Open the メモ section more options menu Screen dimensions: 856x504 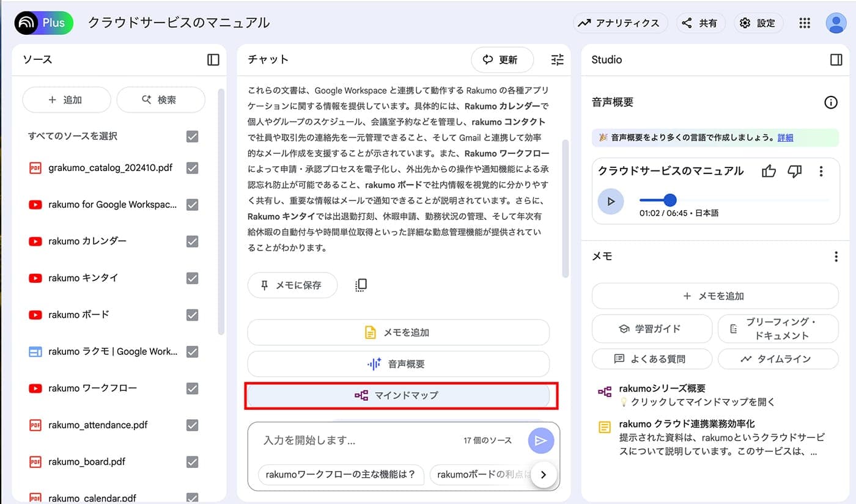pyautogui.click(x=836, y=257)
